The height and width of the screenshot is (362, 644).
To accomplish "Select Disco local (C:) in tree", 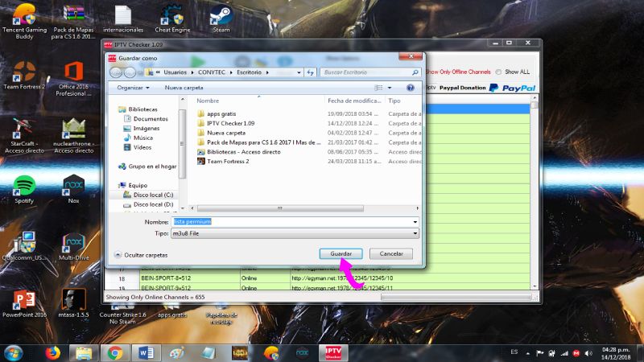I will click(x=153, y=195).
